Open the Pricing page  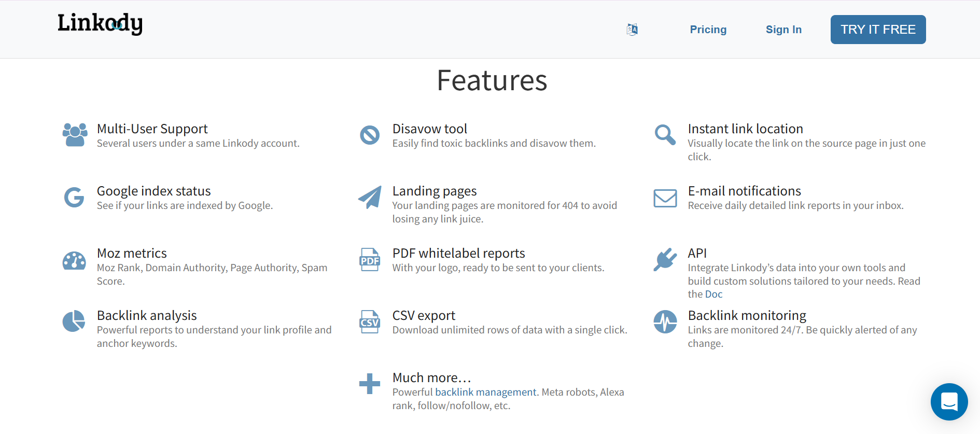[708, 30]
